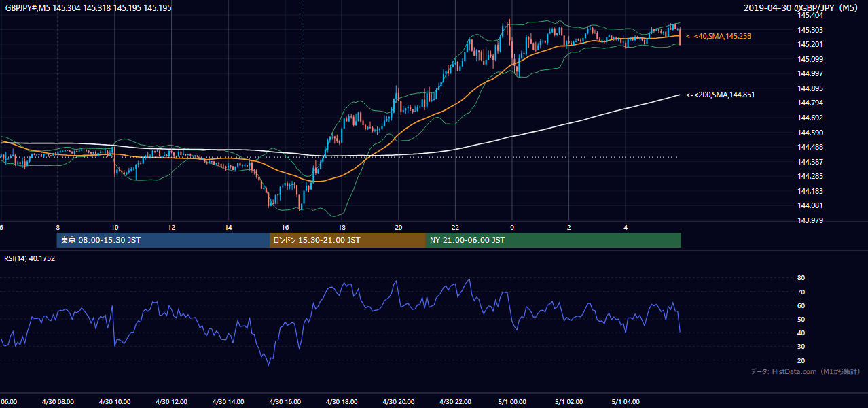Click the 4/30 22:00 date axis label
The width and height of the screenshot is (868, 408).
tap(456, 402)
